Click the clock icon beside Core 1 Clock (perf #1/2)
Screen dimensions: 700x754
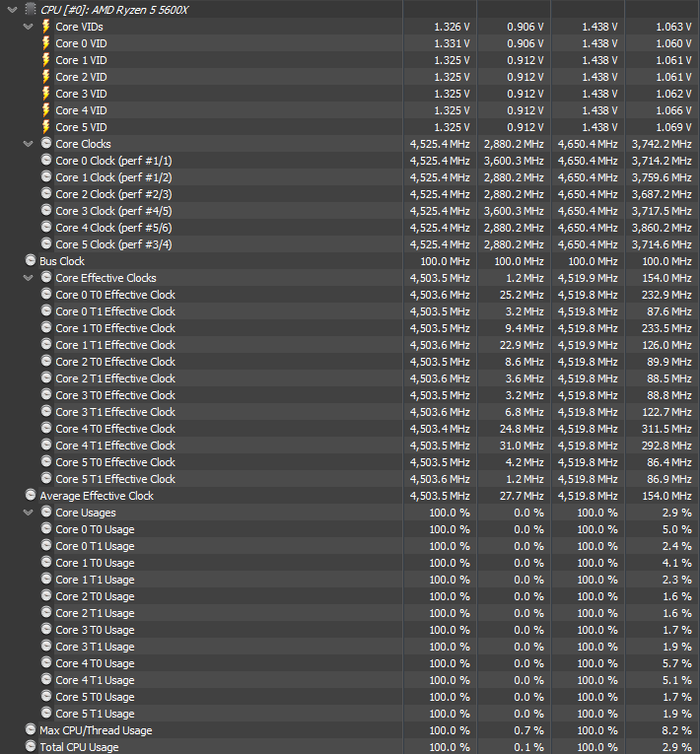click(x=46, y=176)
